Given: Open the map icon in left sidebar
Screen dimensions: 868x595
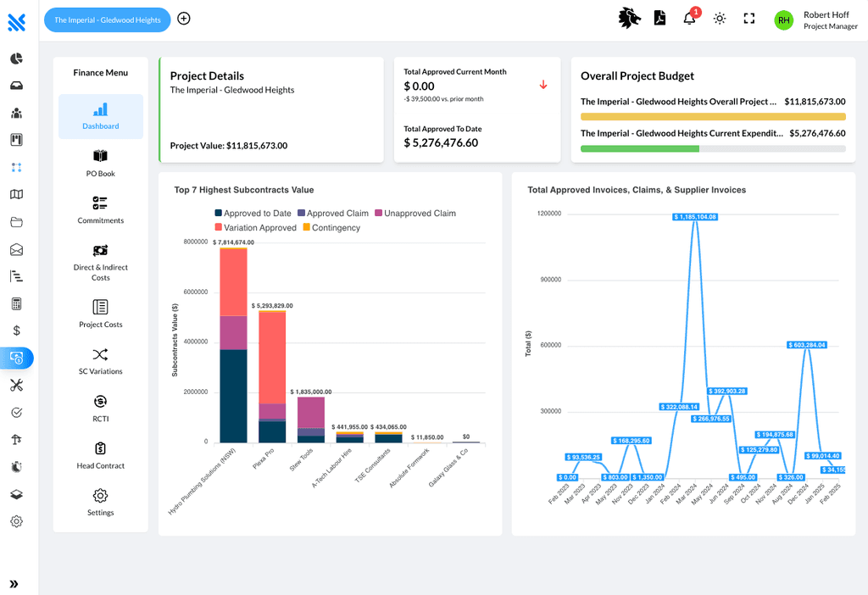Looking at the screenshot, I should click(17, 194).
